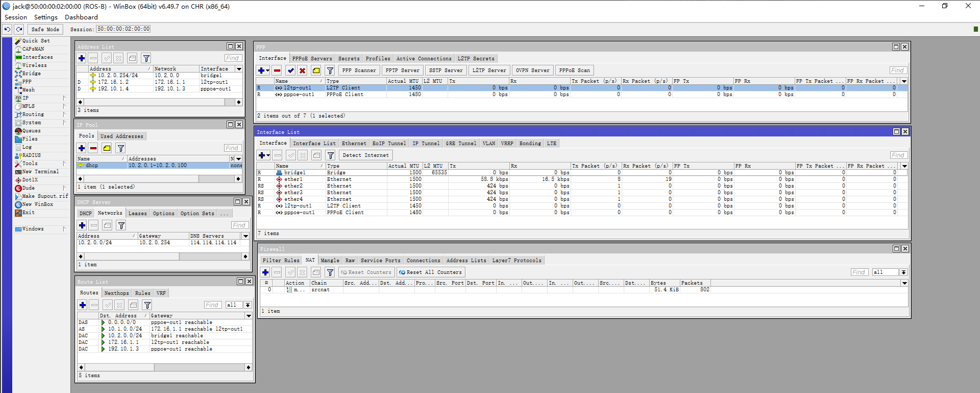Click Reset All Counters in Firewall
Screen dimensions: 980x393
pyautogui.click(x=431, y=272)
